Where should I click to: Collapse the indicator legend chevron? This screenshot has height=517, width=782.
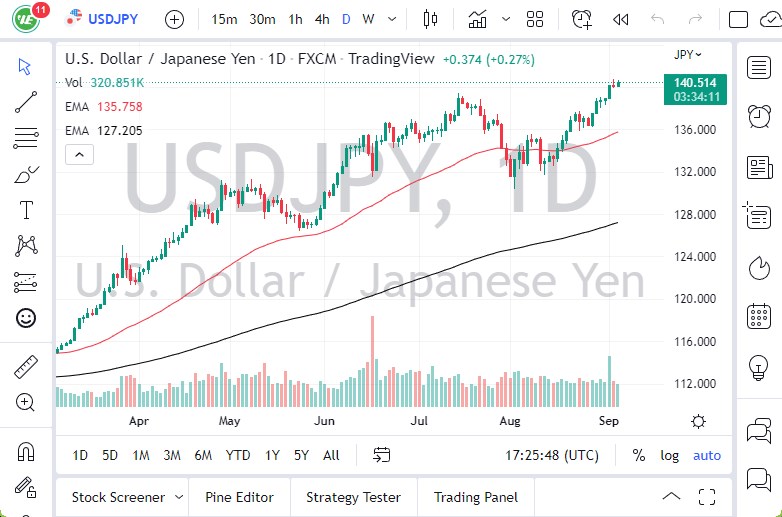coord(78,154)
